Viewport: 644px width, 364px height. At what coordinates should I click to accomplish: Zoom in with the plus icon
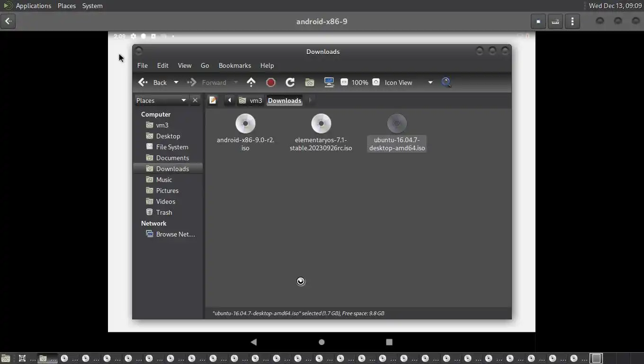click(376, 82)
